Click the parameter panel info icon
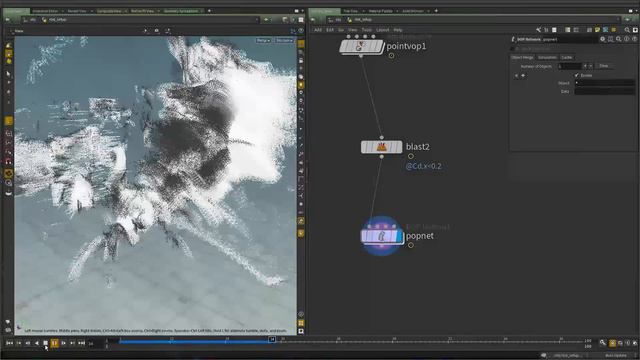 (627, 39)
